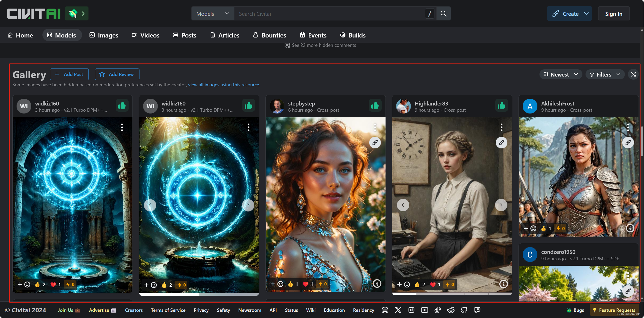Click the gallery collapse icon beside Filters
This screenshot has width=644, height=318.
coord(633,74)
